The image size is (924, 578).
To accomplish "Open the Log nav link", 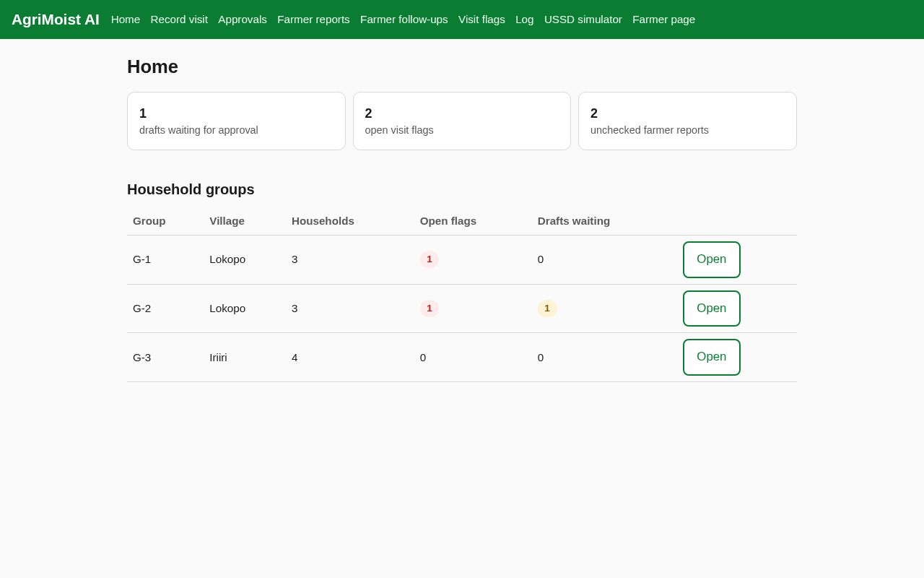I will coord(525,20).
